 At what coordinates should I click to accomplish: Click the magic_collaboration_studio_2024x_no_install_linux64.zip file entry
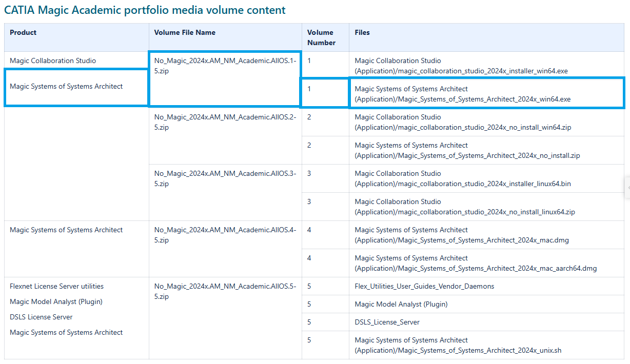[465, 207]
